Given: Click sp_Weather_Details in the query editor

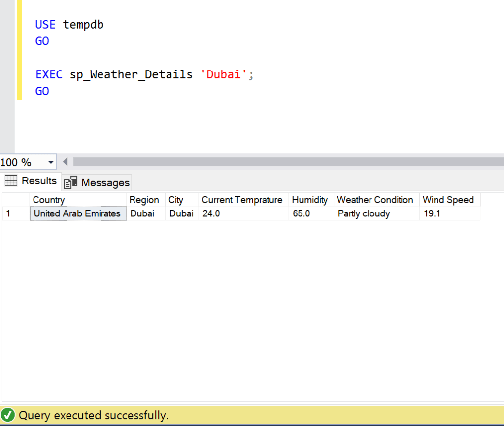Looking at the screenshot, I should (131, 74).
